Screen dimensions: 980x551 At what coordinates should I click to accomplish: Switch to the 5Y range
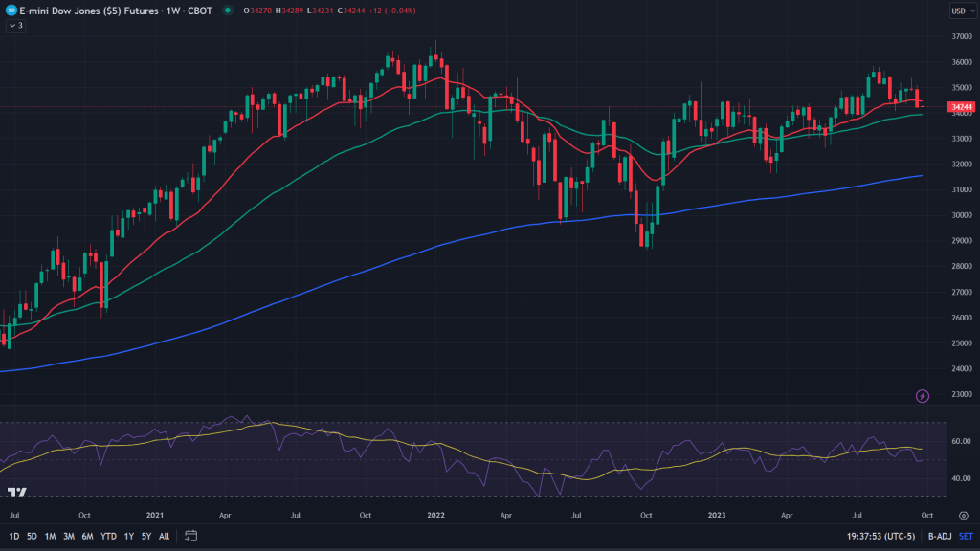(x=145, y=536)
